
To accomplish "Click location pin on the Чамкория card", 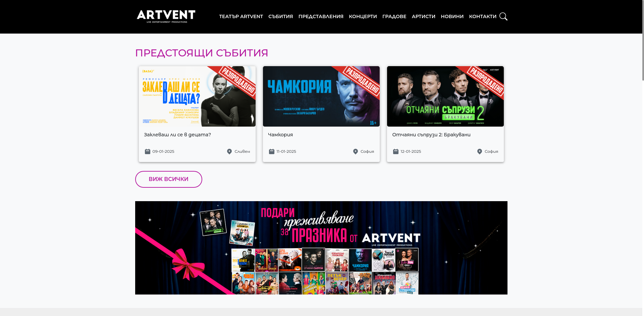I will [356, 151].
